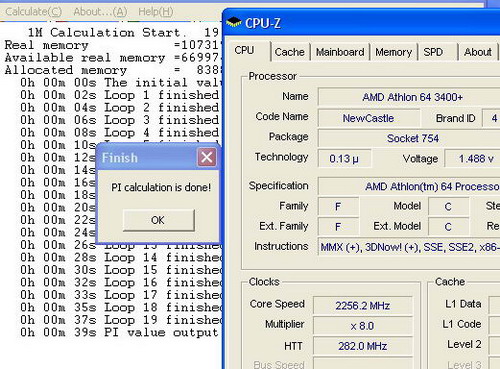Switch to the Memory tab in CPU-Z

[394, 52]
